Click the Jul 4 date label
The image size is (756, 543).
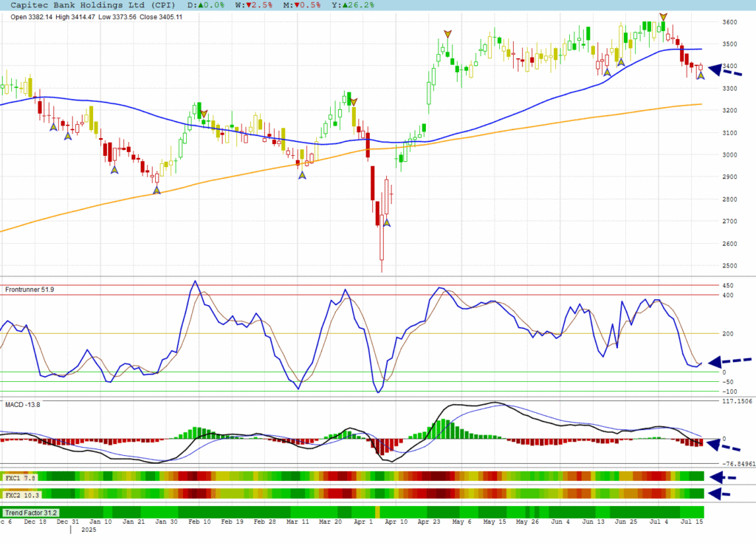[x=659, y=522]
